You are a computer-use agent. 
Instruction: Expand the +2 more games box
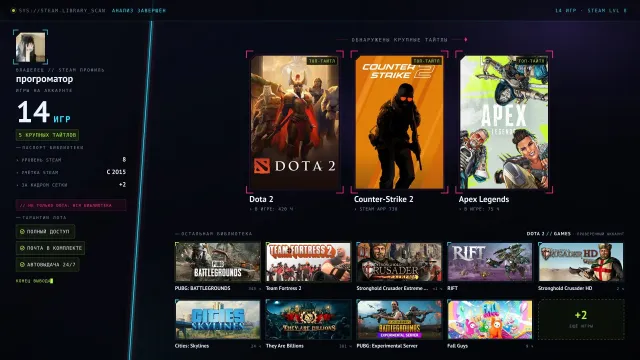[581, 320]
